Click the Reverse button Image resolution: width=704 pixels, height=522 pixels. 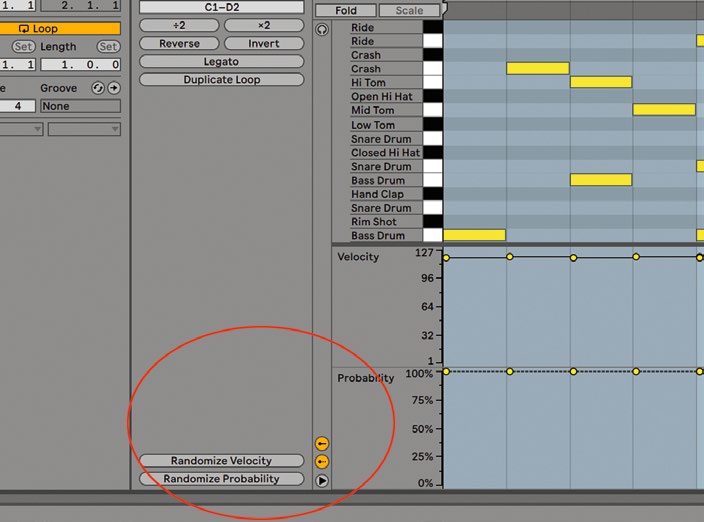(179, 44)
